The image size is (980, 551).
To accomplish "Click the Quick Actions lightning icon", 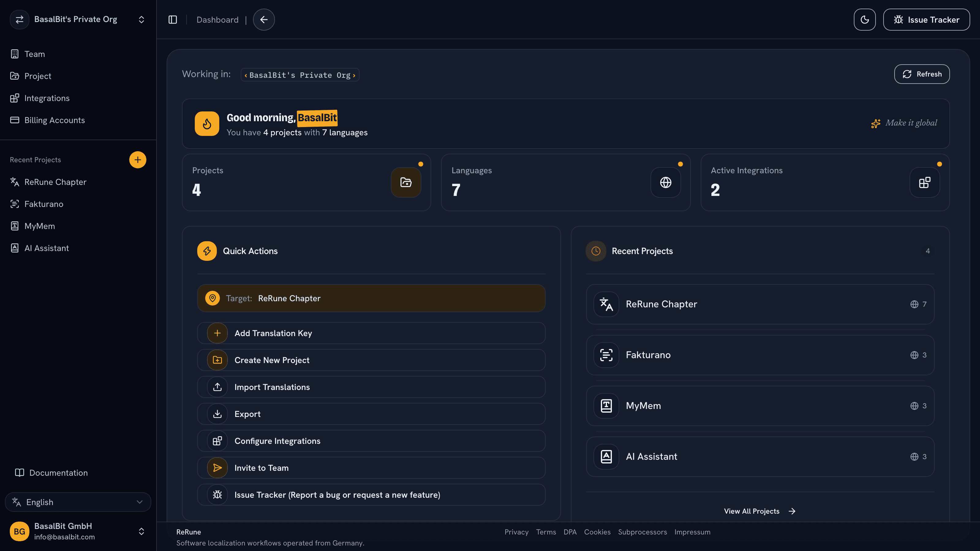I will pyautogui.click(x=207, y=251).
